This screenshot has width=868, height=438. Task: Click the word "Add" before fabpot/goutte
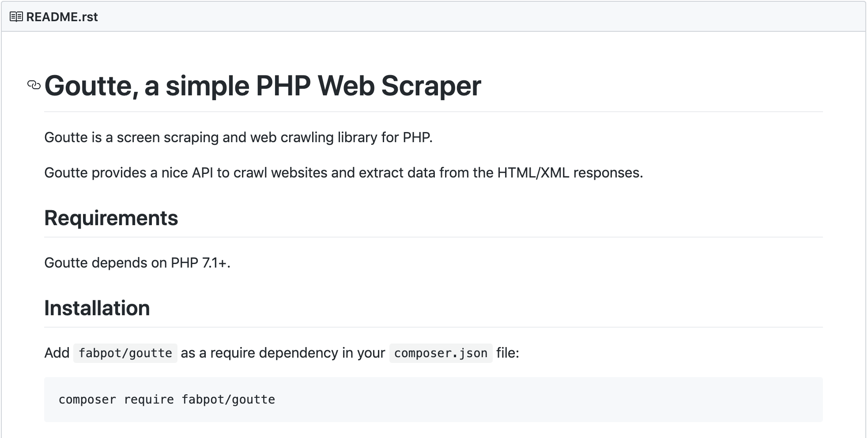57,353
